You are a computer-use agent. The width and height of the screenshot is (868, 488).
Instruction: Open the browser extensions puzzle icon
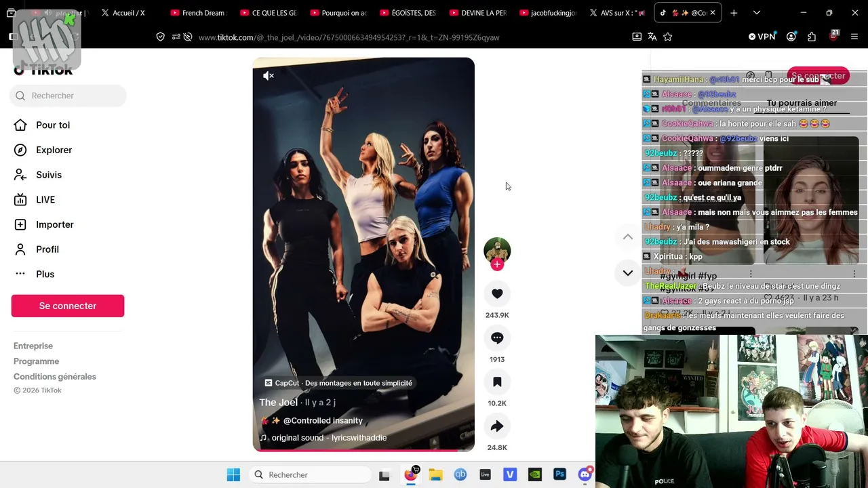812,37
